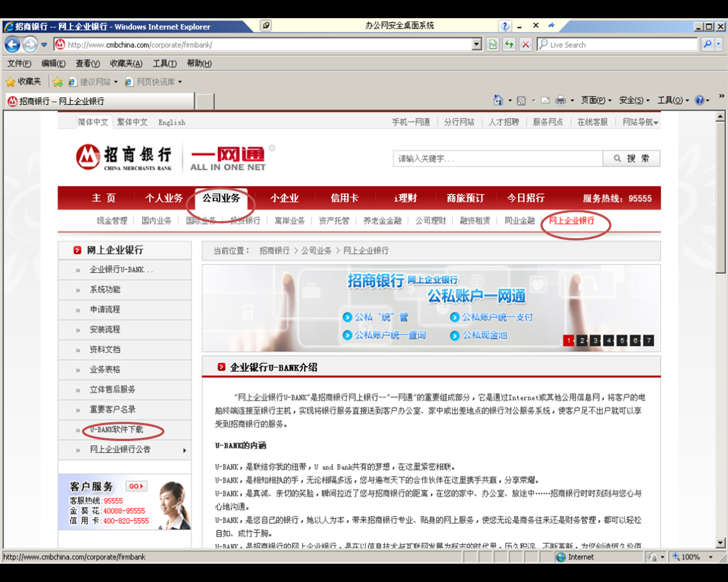Go forward with IE Forward arrow
Image resolution: width=728 pixels, height=582 pixels.
click(x=30, y=44)
